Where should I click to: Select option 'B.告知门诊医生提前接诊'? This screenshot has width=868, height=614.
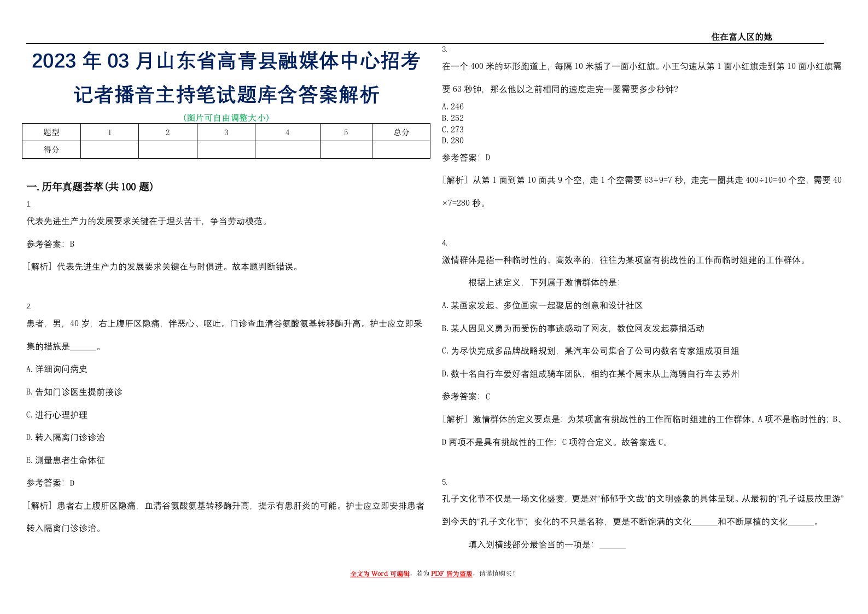click(x=74, y=392)
